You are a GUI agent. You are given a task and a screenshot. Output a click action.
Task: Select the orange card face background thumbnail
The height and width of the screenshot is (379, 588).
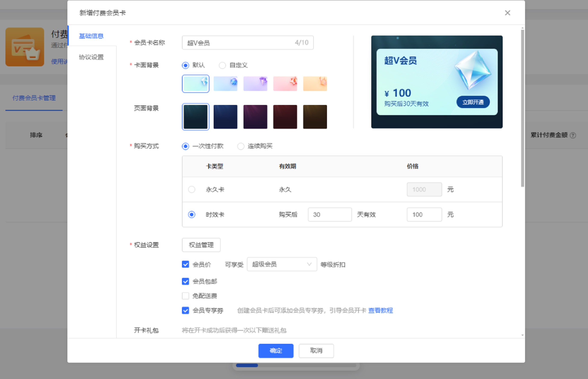[x=315, y=84]
